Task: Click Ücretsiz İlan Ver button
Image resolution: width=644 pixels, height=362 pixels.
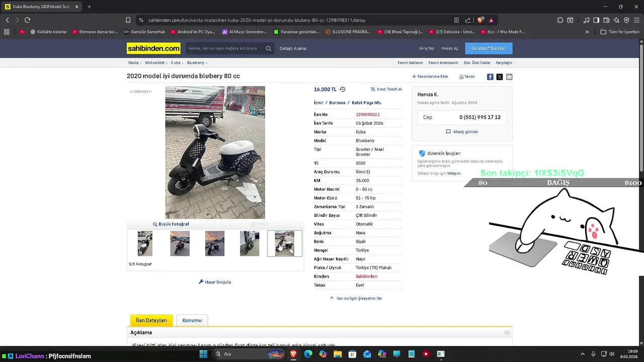Action: coord(489,48)
